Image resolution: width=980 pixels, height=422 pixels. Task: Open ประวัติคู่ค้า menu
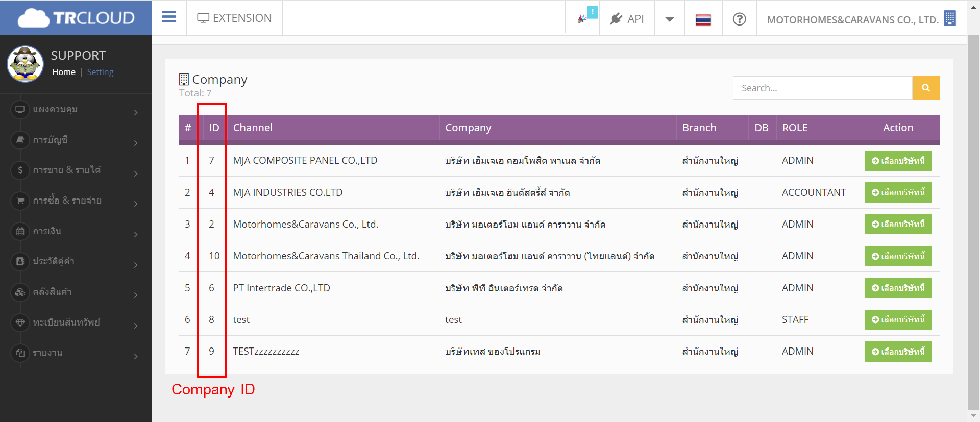pos(54,261)
